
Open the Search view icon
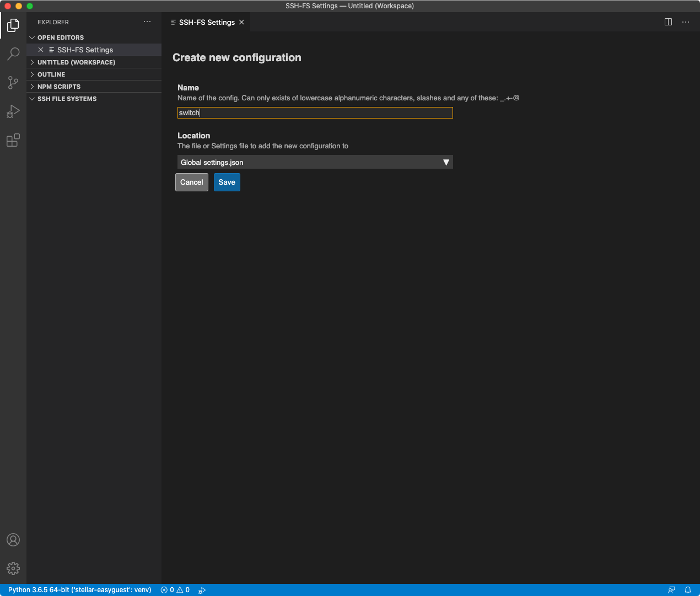[13, 54]
